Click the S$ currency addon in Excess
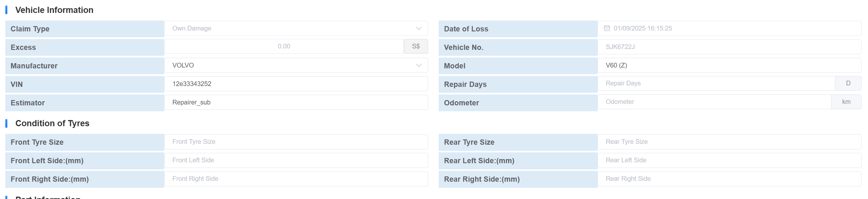868x199 pixels. pyautogui.click(x=416, y=46)
